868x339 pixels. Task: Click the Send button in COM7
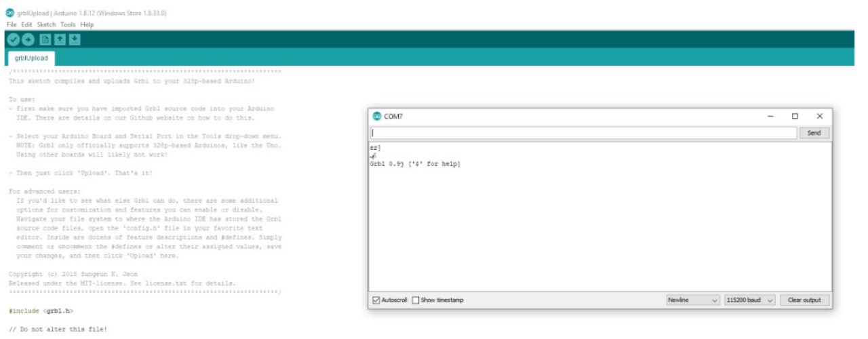point(814,133)
